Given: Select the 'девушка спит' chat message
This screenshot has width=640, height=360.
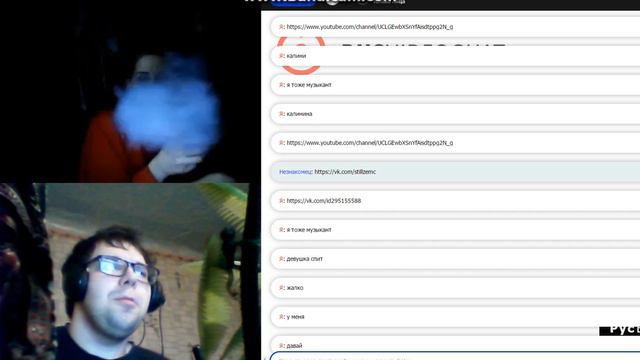Looking at the screenshot, I should click(x=455, y=259).
